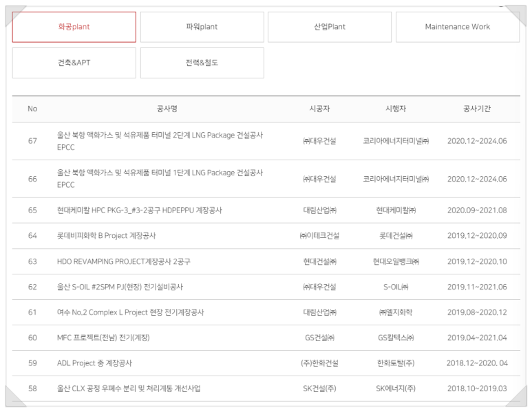Viewport: 532px width, 412px height.
Task: Select the 터미널 2단계 LNG Package project name
Action: pos(160,141)
